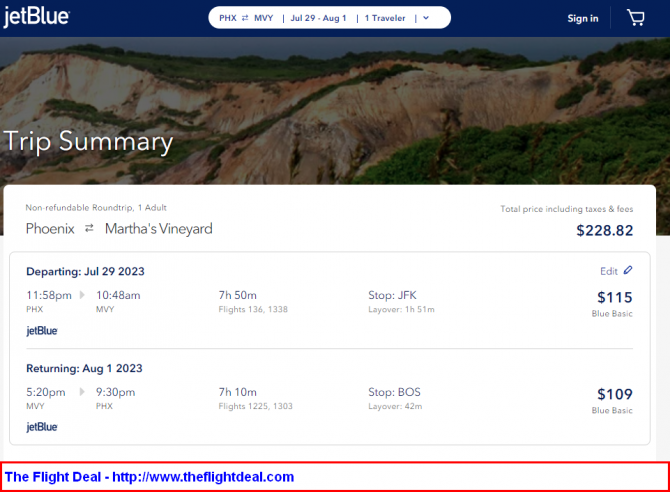Image resolution: width=670 pixels, height=492 pixels.
Task: Click Edit link for flights
Action: pos(609,271)
